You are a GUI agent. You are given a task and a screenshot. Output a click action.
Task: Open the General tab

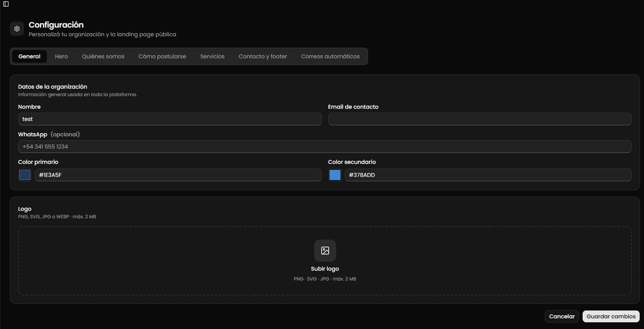[x=30, y=56]
